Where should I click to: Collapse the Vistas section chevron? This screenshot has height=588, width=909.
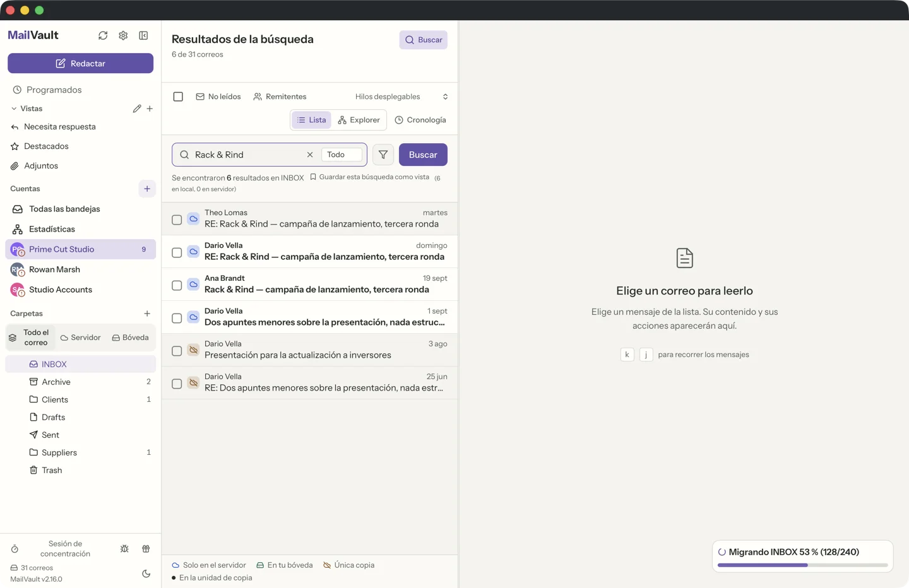click(x=14, y=109)
